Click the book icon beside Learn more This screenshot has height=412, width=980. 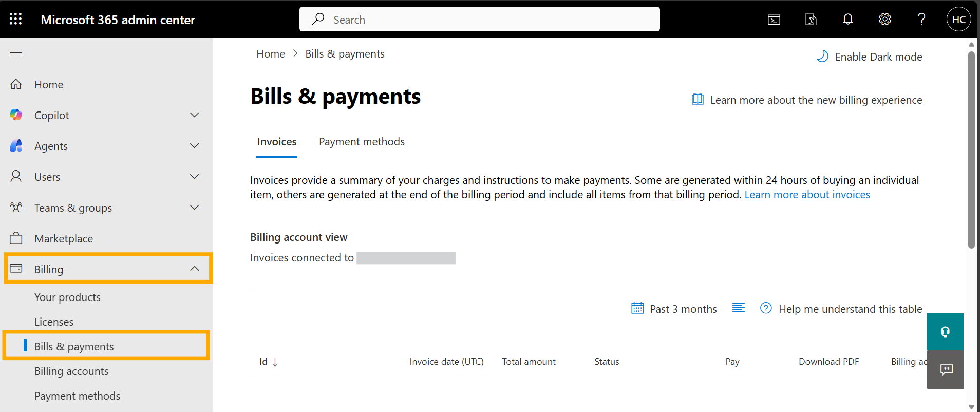point(698,99)
